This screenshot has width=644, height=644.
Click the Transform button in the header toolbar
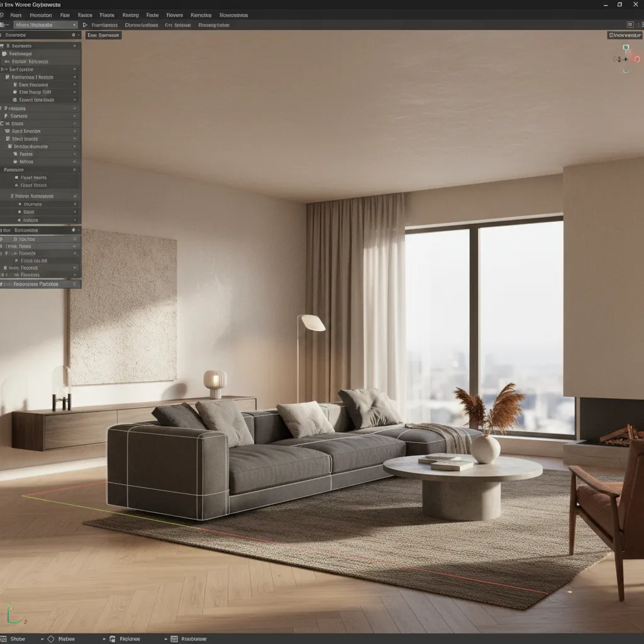tap(106, 25)
